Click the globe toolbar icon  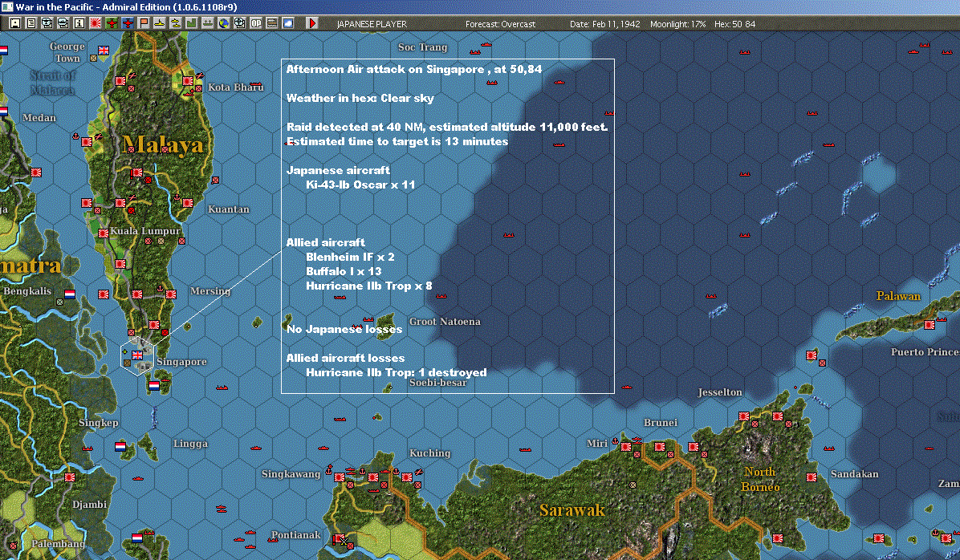pyautogui.click(x=223, y=23)
